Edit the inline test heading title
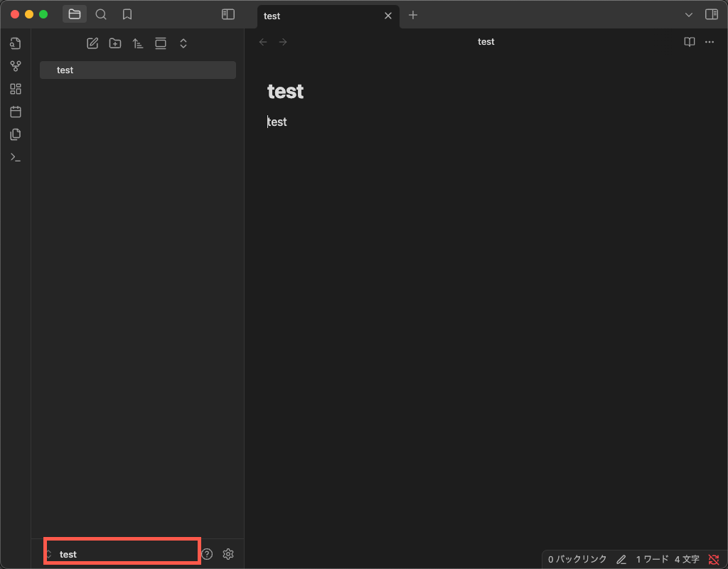728x569 pixels. tap(286, 92)
